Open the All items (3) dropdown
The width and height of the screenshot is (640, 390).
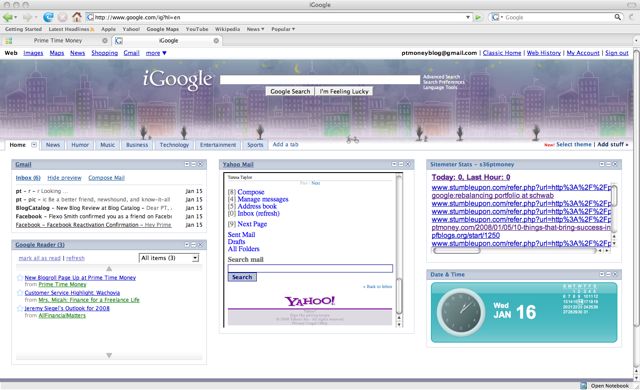point(169,258)
